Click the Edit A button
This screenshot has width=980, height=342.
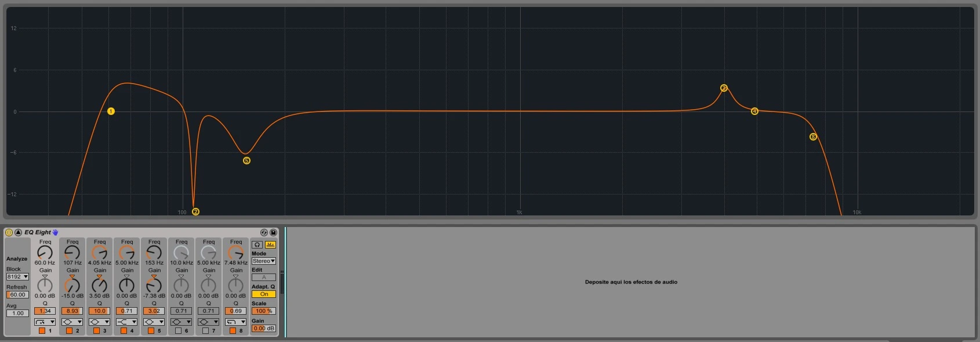pos(264,278)
